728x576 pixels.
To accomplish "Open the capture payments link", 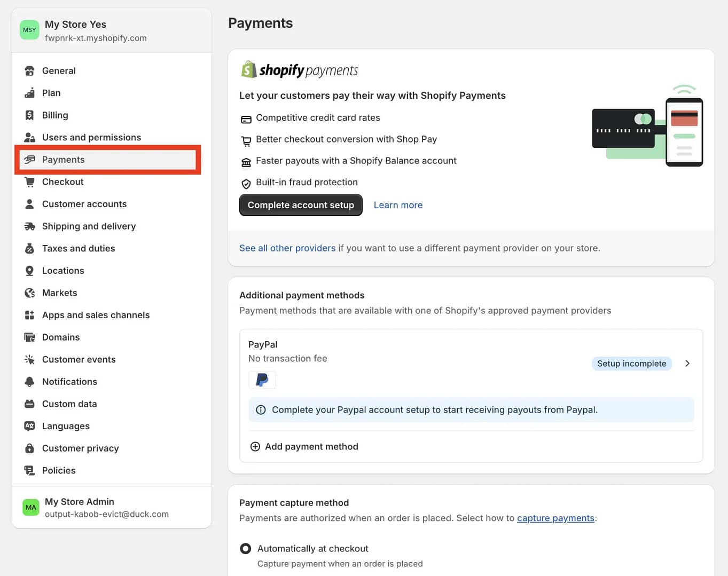I will 555,518.
